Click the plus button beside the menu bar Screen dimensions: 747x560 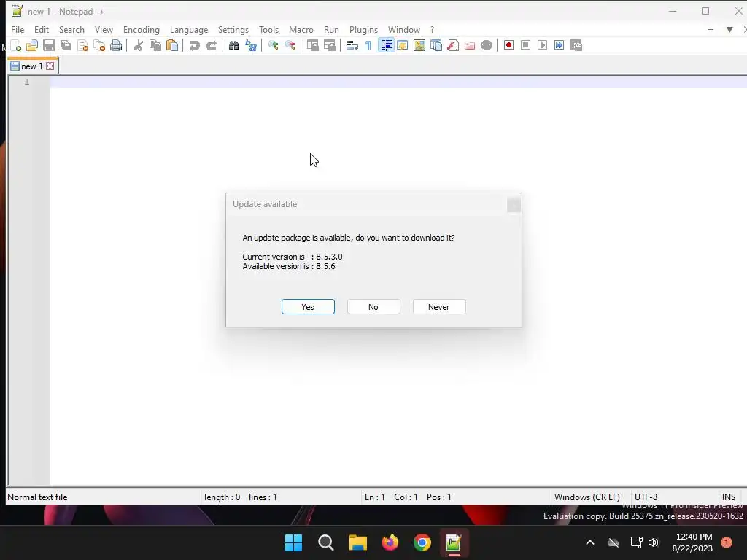[x=711, y=29]
